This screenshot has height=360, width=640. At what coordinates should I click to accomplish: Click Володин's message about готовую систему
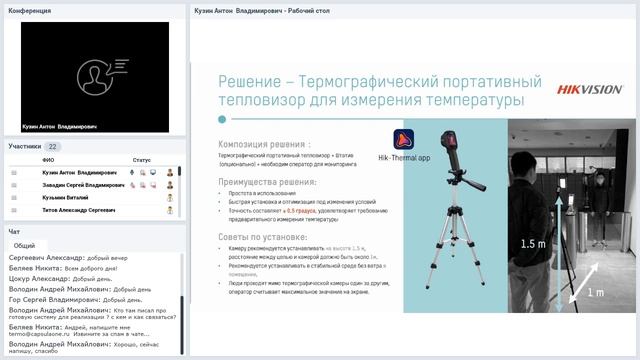[x=93, y=313]
